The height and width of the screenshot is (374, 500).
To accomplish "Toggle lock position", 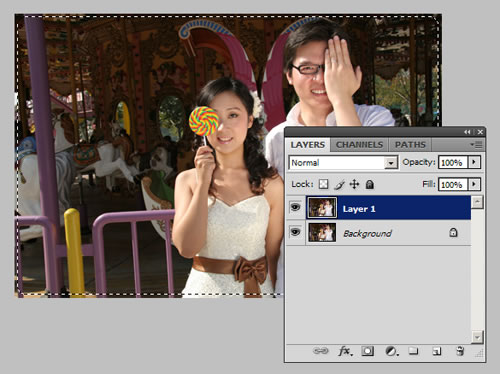I will [354, 184].
